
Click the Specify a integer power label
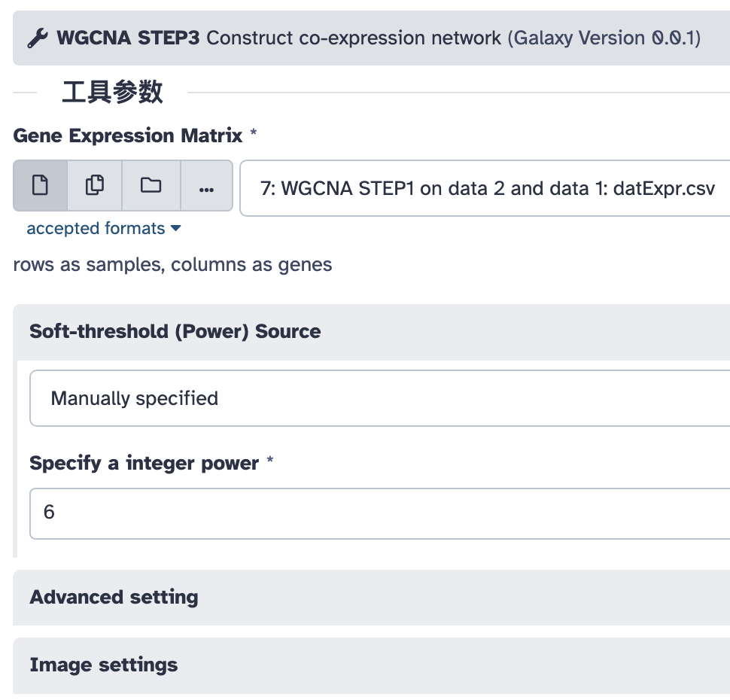(x=144, y=464)
